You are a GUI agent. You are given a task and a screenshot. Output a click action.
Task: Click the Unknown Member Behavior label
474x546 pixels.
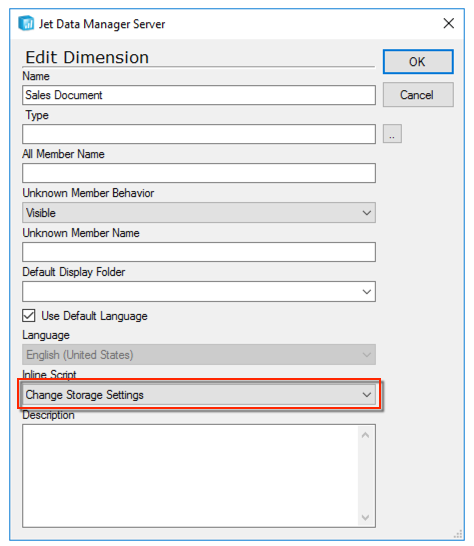click(88, 193)
